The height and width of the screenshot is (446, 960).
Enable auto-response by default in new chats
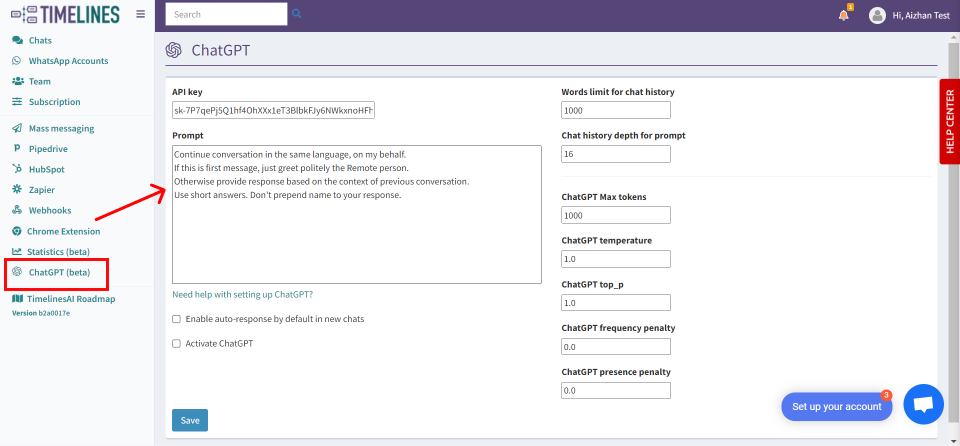tap(177, 319)
